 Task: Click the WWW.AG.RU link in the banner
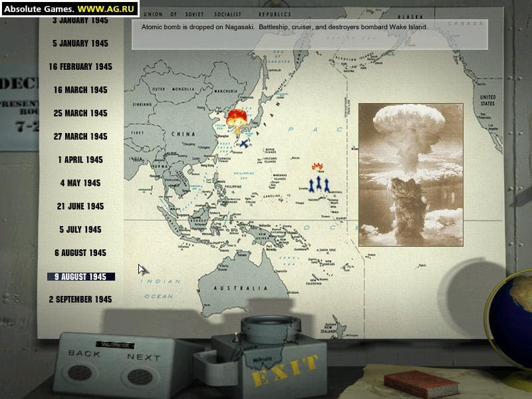[x=106, y=9]
